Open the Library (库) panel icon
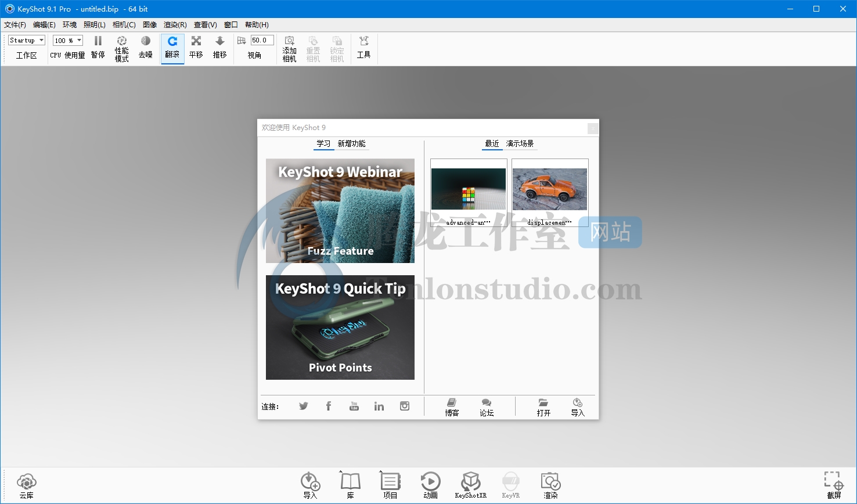 pos(350,485)
